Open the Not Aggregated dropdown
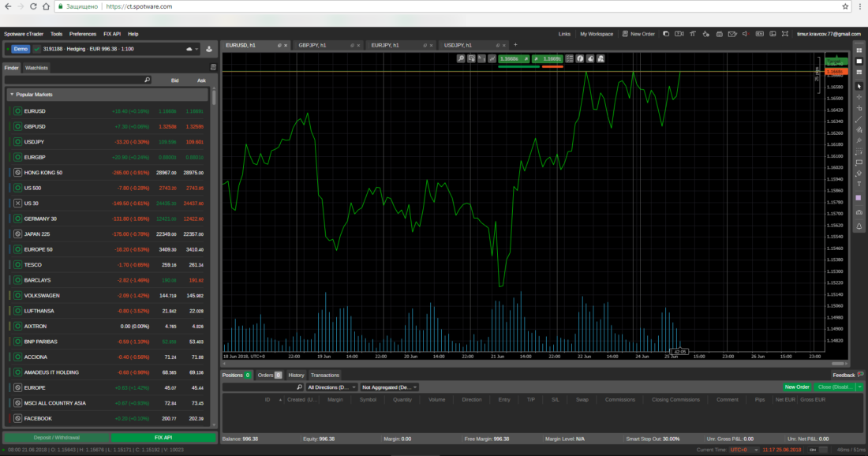This screenshot has width=868, height=456. tap(389, 387)
